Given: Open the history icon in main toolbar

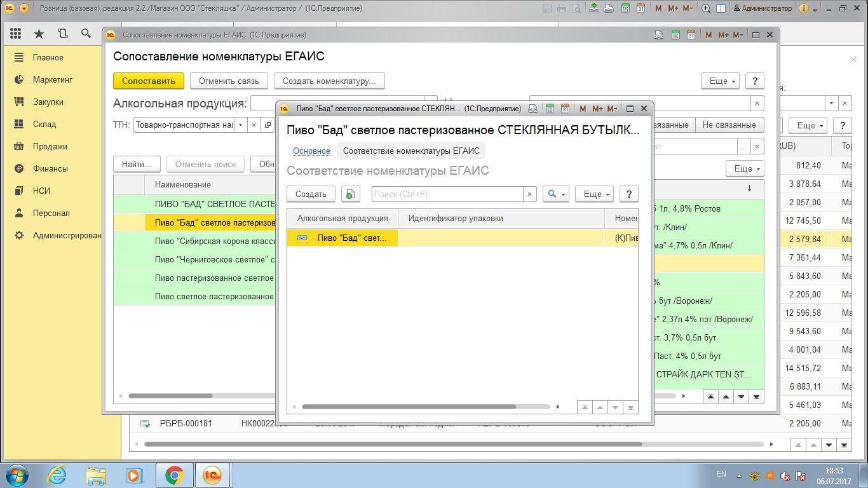Looking at the screenshot, I should pyautogui.click(x=62, y=34).
